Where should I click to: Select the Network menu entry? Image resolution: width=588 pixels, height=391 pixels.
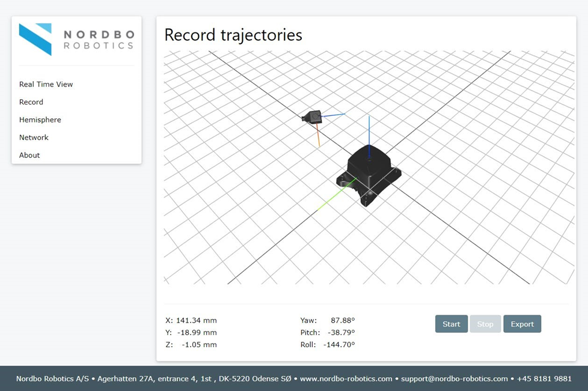(x=34, y=138)
